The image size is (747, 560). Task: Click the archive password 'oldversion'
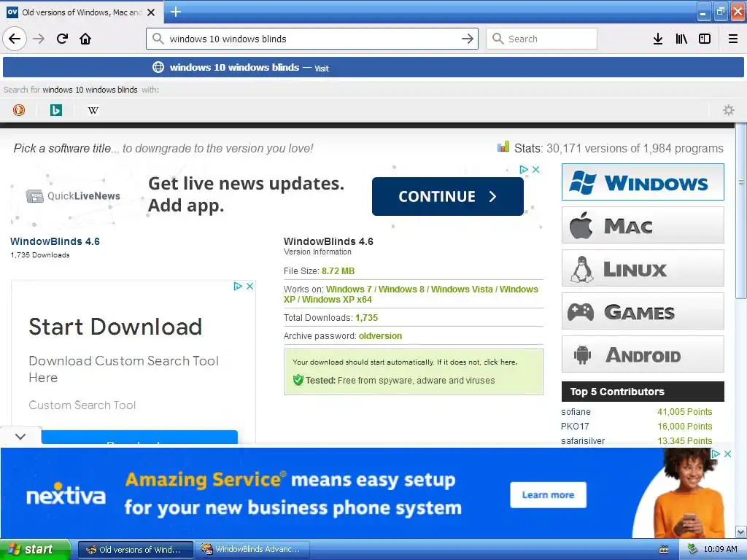point(380,336)
